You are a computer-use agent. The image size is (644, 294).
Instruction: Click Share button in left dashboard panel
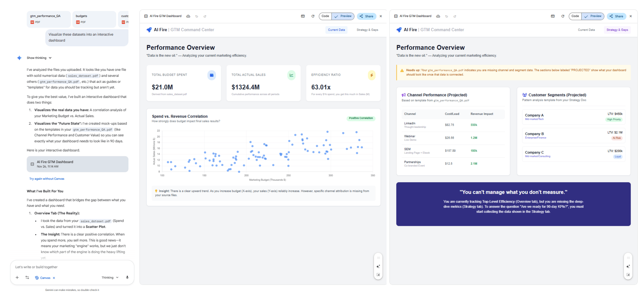(x=366, y=16)
